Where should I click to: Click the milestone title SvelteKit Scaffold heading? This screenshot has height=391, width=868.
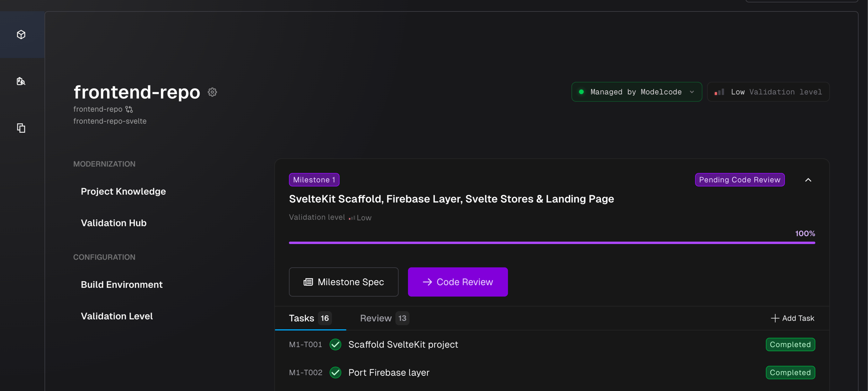pos(451,199)
